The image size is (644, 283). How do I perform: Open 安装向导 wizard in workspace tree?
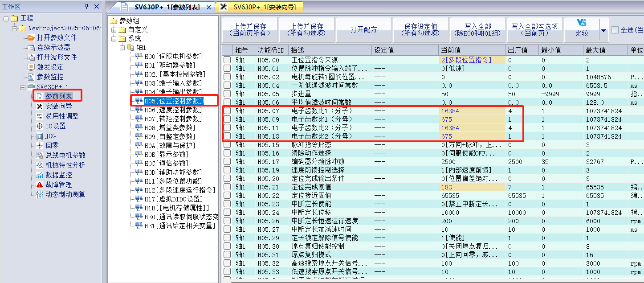(x=40, y=106)
